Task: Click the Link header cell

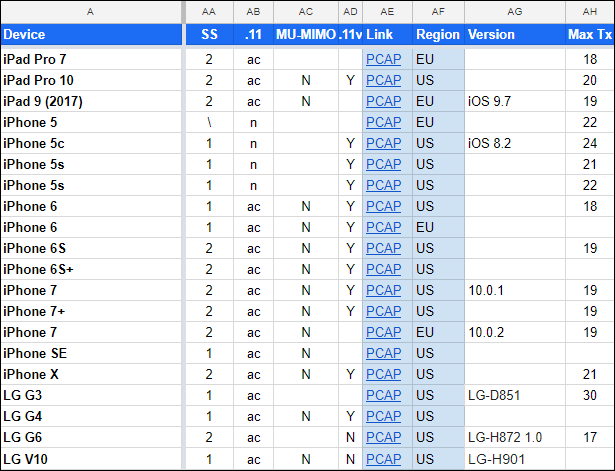Action: coord(388,35)
